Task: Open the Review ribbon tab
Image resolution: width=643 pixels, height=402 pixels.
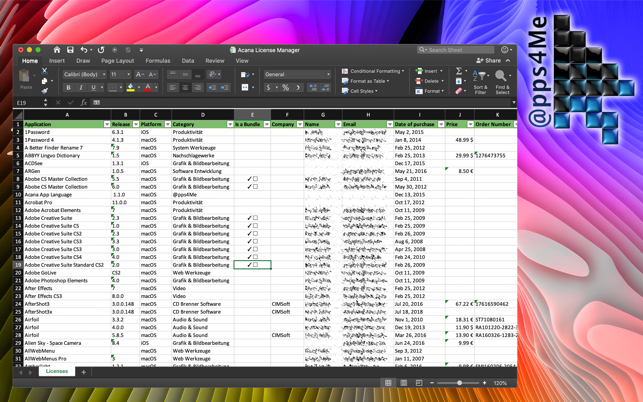Action: (x=215, y=61)
